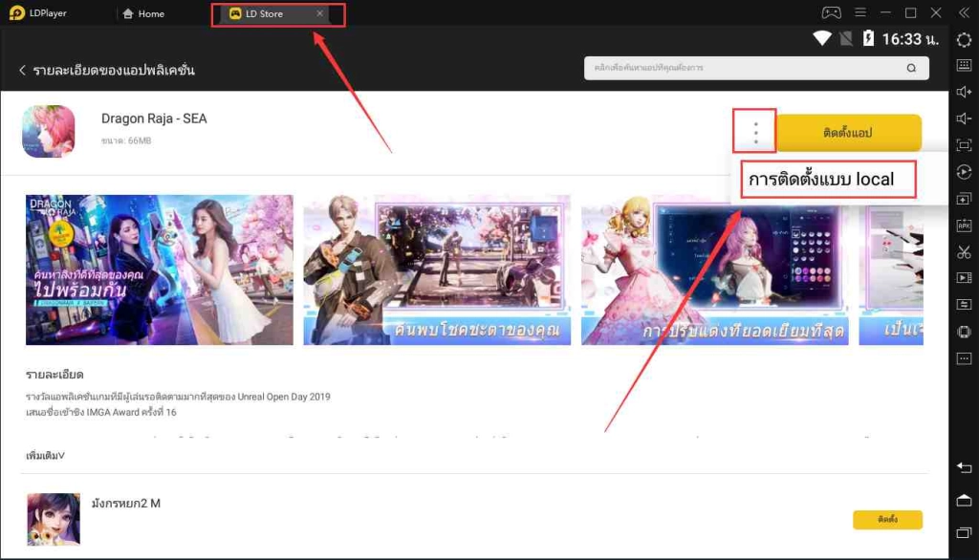The height and width of the screenshot is (560, 979).
Task: Click the search magnifier icon
Action: 911,68
